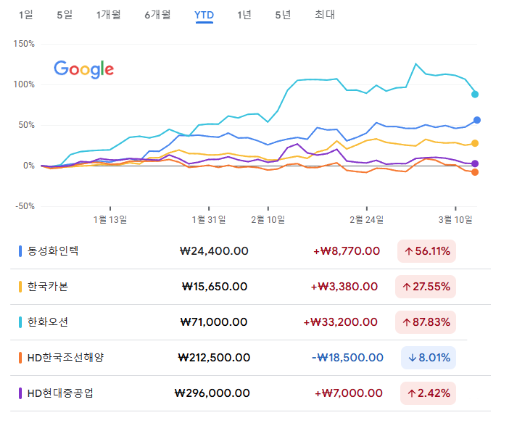Click the 1월 31일 axis label
Viewport: 515px width, 426px height.
(x=209, y=220)
